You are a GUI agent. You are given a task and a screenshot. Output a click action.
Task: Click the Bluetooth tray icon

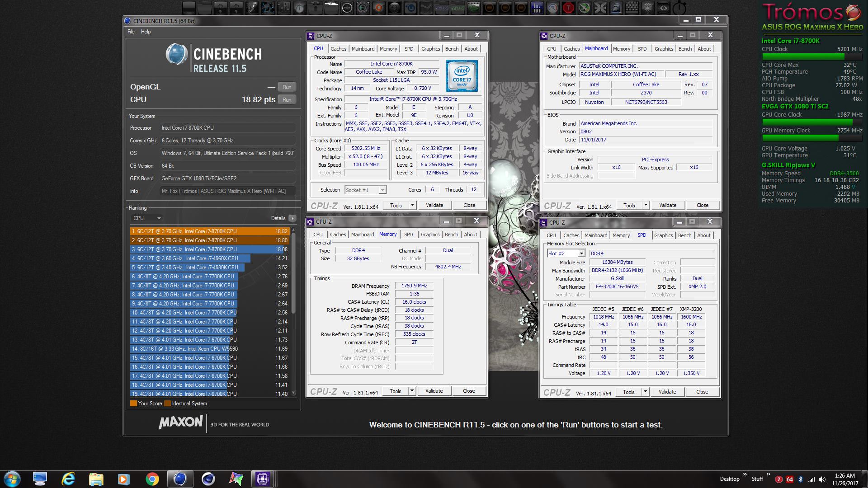coord(800,479)
